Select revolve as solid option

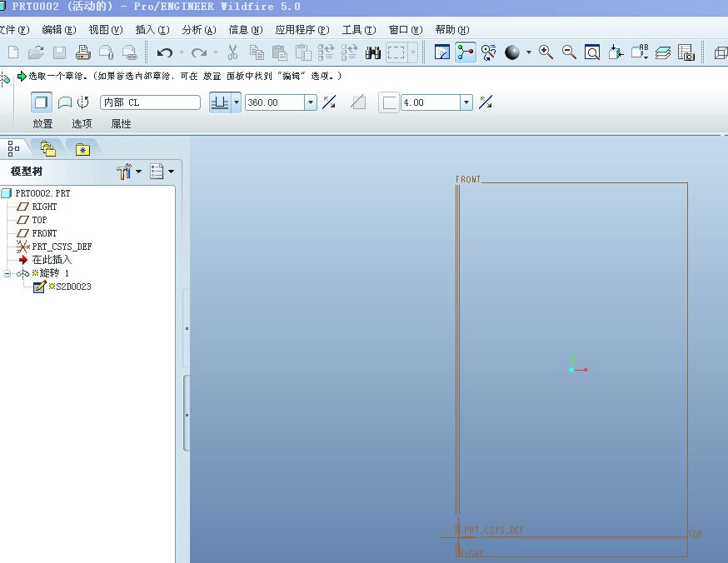42,102
